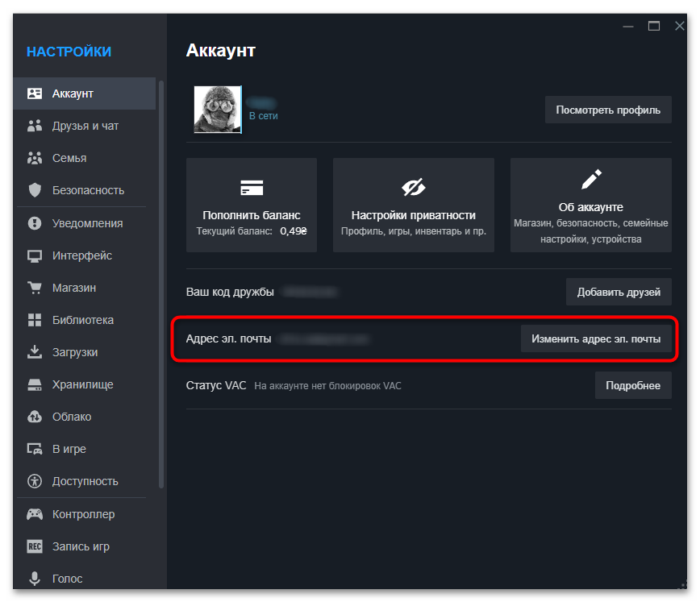700x602 pixels.
Task: Click the Библиотека grid icon
Action: (x=35, y=320)
